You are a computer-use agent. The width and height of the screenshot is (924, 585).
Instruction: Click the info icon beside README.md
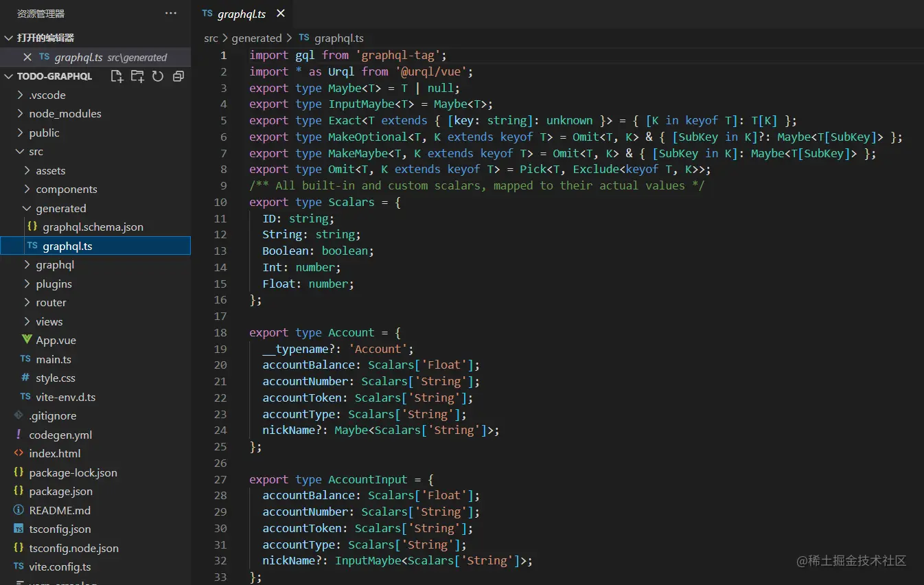point(19,510)
